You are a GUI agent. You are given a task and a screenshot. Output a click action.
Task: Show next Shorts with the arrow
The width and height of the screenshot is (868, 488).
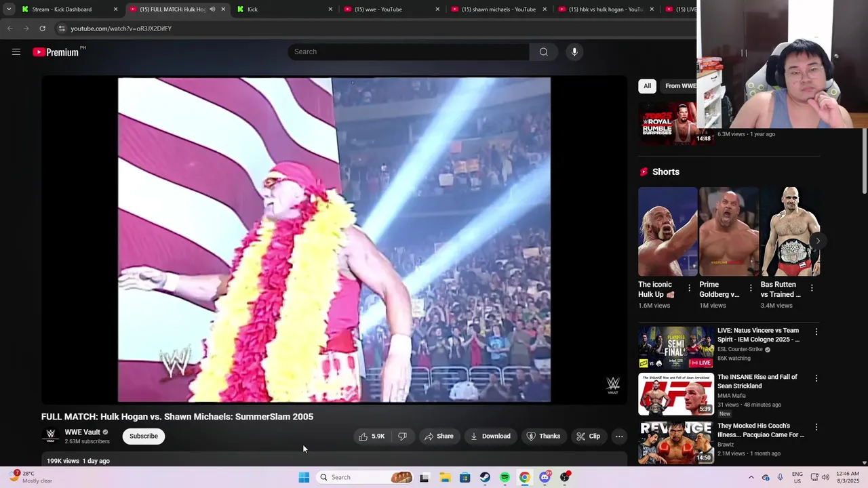pos(818,241)
